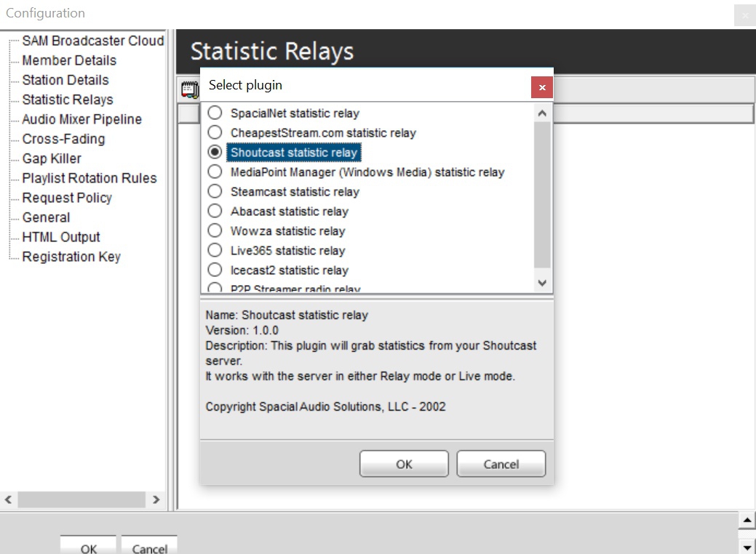This screenshot has width=756, height=554.
Task: Click the plugin list scrollbar thumb
Action: click(542, 195)
